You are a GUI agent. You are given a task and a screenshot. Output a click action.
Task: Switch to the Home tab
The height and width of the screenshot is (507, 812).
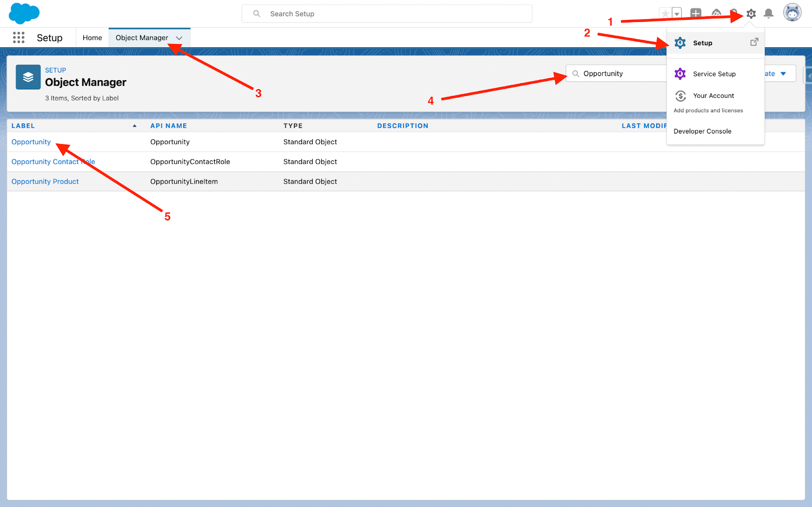(92, 38)
